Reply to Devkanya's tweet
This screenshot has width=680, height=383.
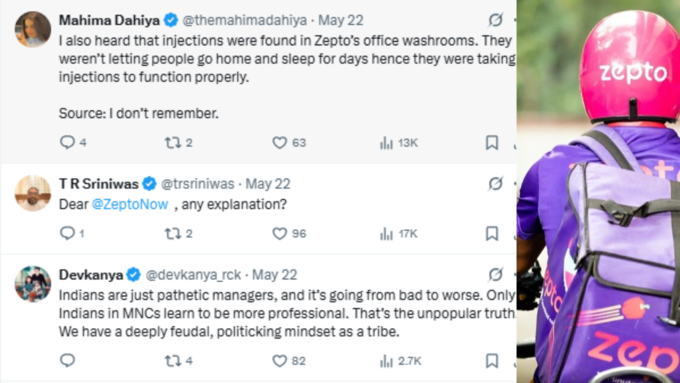coord(67,360)
